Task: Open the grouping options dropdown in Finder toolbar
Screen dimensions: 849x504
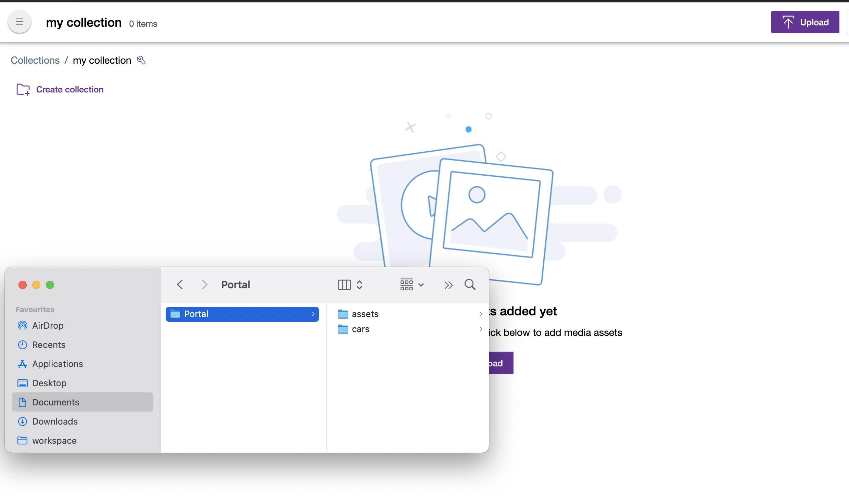Action: click(x=411, y=285)
